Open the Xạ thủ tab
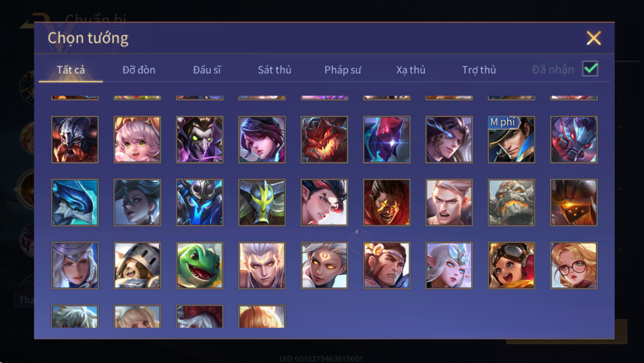The height and width of the screenshot is (363, 644). (x=410, y=70)
